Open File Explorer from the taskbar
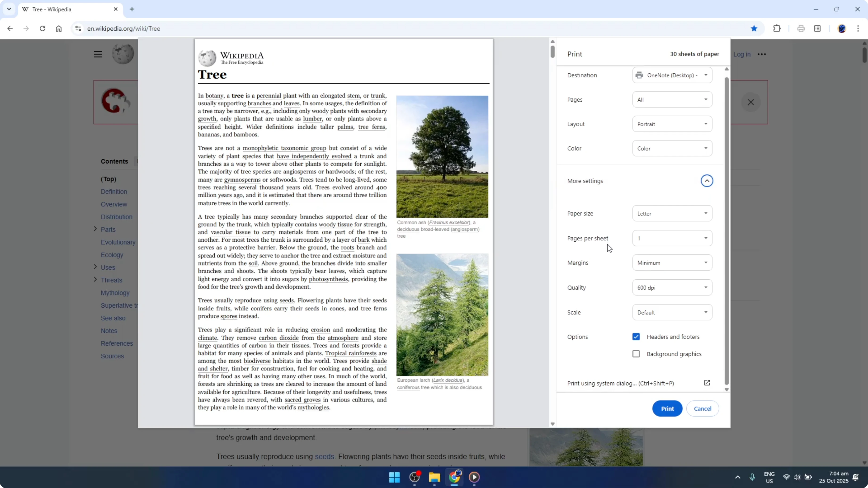The width and height of the screenshot is (868, 488). 434,477
